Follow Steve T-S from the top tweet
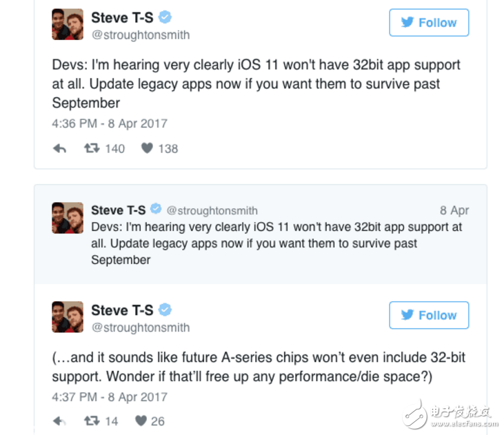Screen dimensions: 504x435 (x=429, y=23)
